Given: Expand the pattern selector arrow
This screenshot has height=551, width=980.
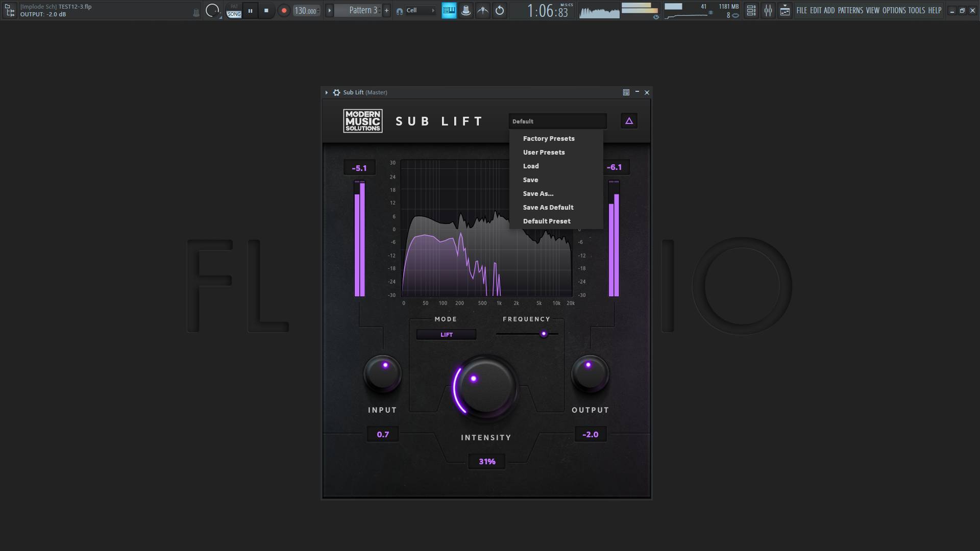Looking at the screenshot, I should coord(329,10).
